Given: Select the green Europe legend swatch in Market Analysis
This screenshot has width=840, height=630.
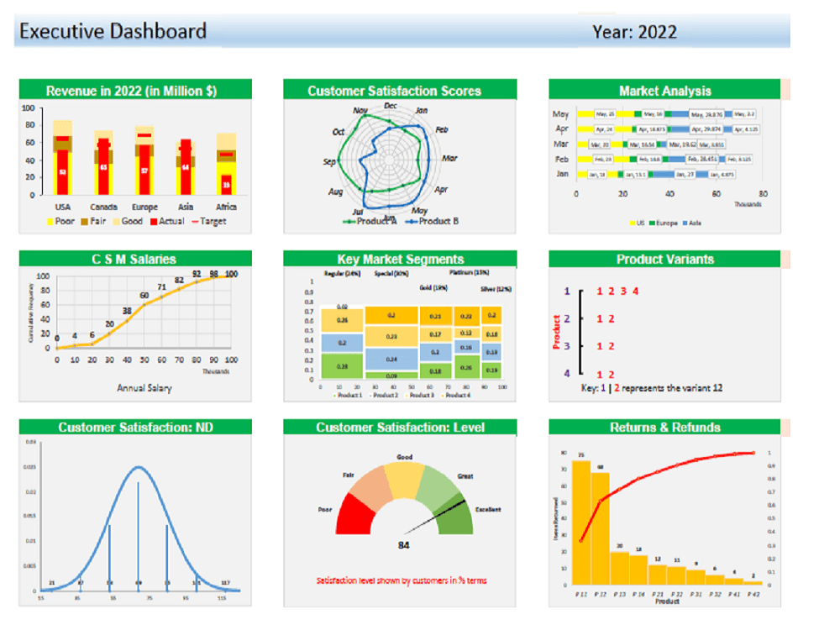Looking at the screenshot, I should [651, 223].
